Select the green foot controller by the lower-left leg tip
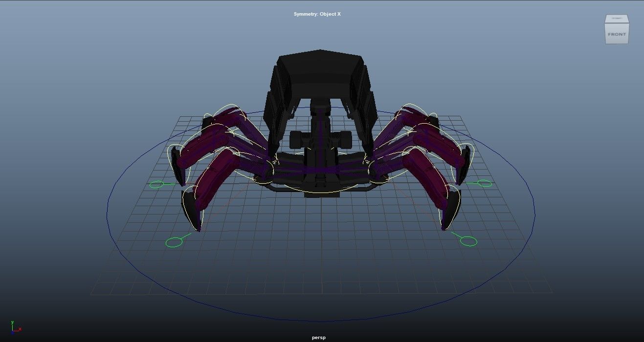 [174, 242]
